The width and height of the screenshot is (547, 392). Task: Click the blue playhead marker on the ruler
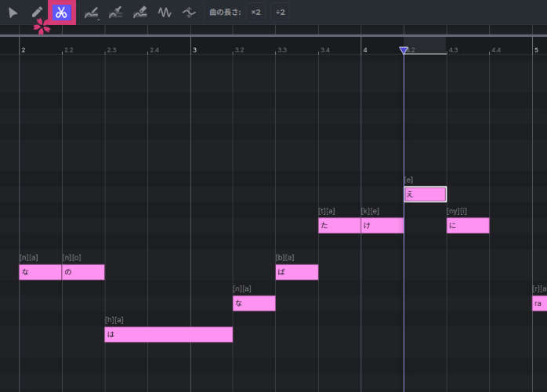pyautogui.click(x=404, y=50)
